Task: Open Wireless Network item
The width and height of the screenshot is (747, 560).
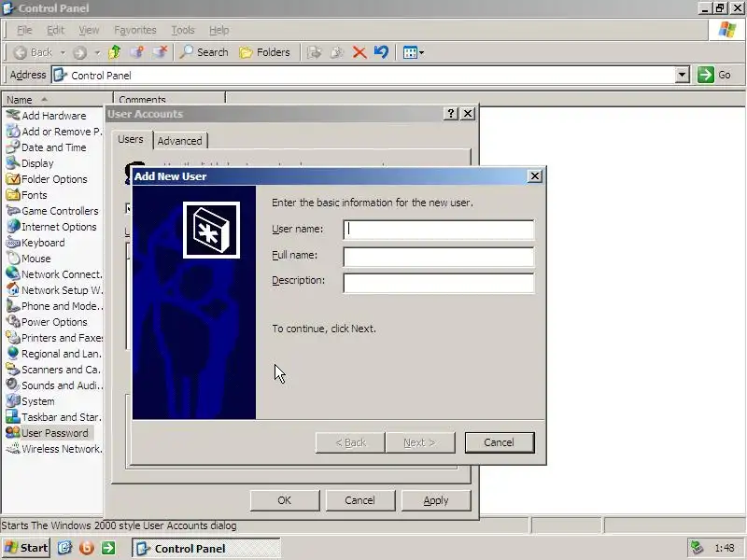Action: click(x=54, y=449)
